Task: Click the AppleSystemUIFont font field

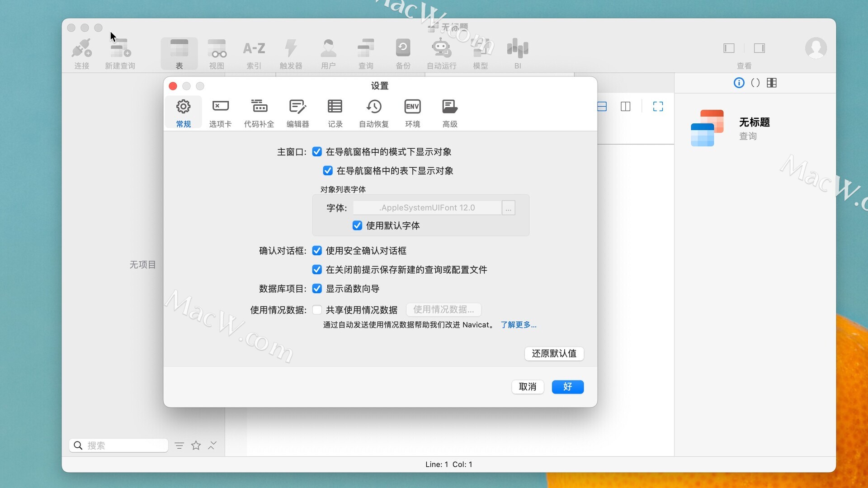Action: point(427,208)
